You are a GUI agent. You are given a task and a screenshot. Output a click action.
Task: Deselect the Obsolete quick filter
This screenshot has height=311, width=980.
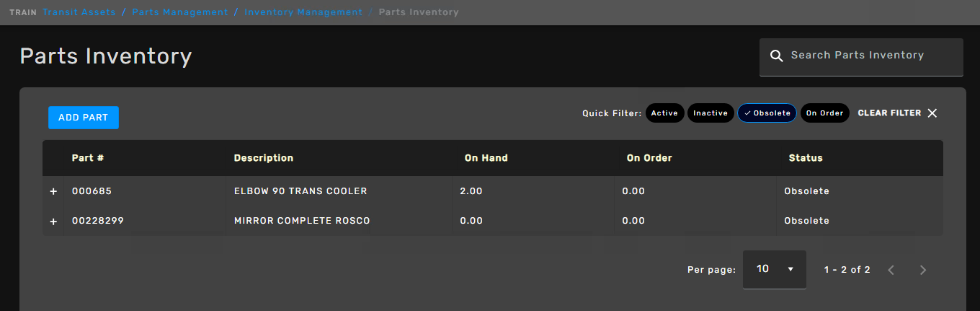pyautogui.click(x=767, y=113)
